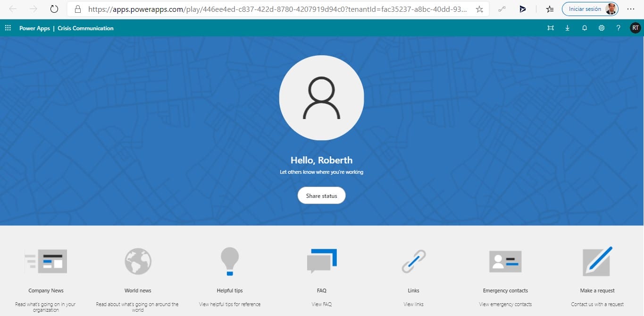The height and width of the screenshot is (316, 644).
Task: Open the browser ellipsis menu
Action: click(631, 9)
